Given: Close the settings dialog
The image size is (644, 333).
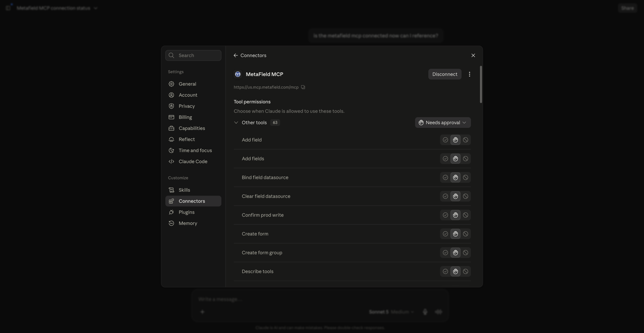Looking at the screenshot, I should tap(473, 55).
